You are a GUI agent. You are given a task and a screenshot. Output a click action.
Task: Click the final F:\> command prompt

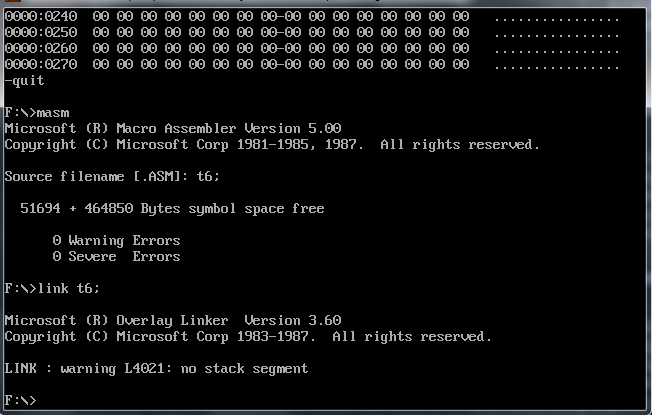21,400
